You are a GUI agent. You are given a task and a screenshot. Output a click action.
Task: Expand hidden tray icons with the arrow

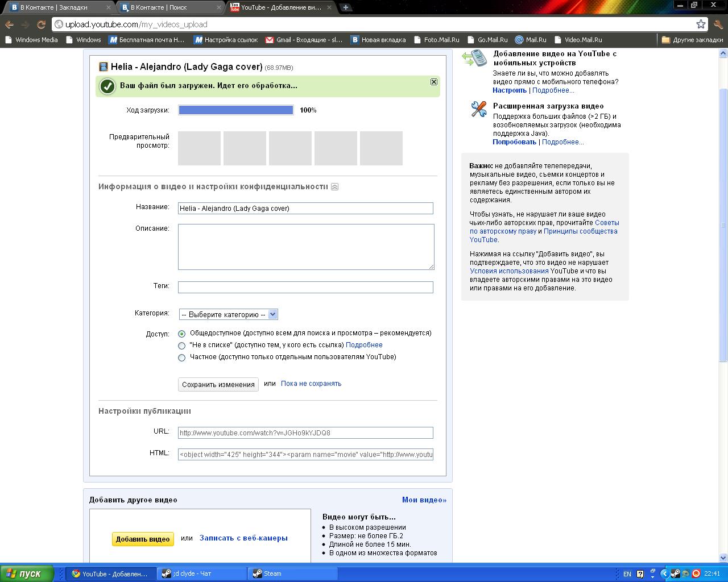[x=664, y=573]
